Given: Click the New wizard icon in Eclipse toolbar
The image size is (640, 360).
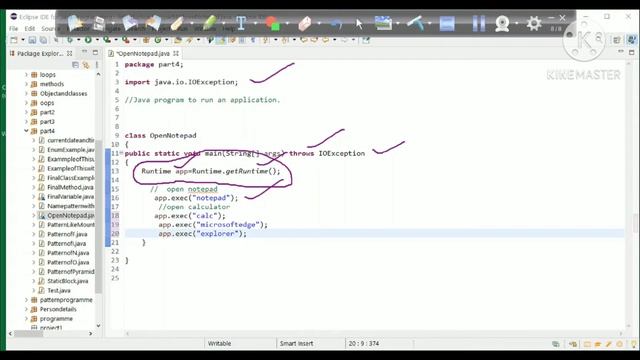Looking at the screenshot, I should 14,40.
